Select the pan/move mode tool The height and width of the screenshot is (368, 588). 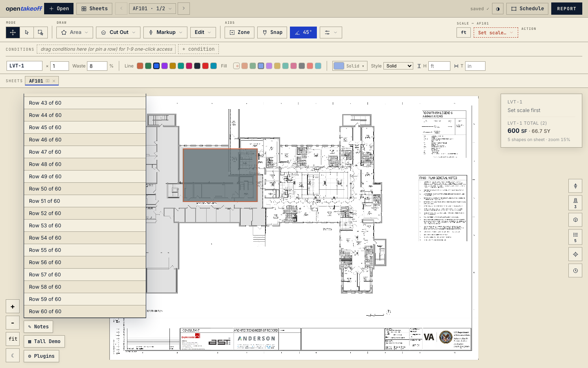pos(13,32)
